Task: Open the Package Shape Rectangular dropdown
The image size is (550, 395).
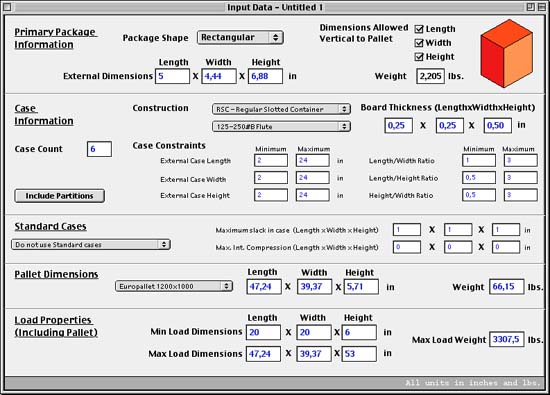Action: pyautogui.click(x=240, y=37)
